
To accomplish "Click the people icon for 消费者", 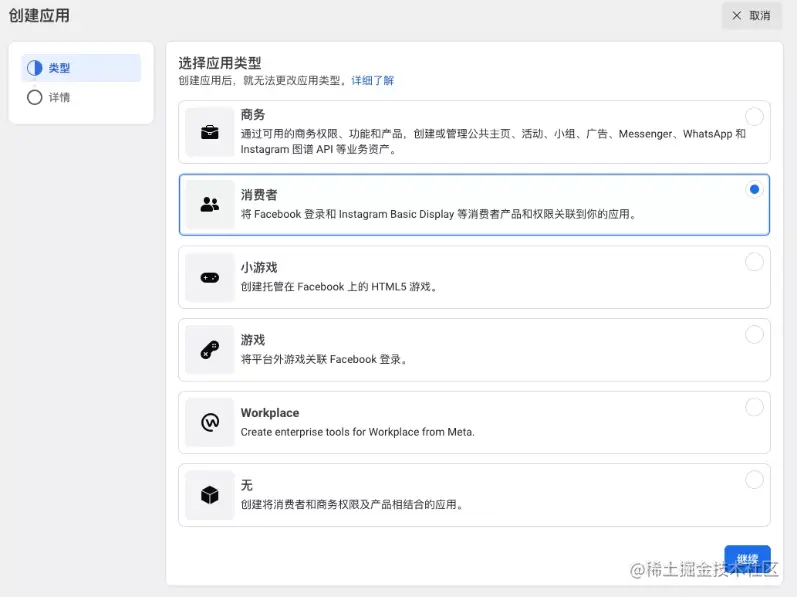I will (x=209, y=204).
